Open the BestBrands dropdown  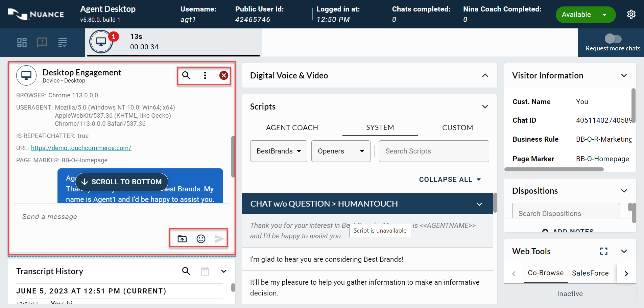coord(279,151)
